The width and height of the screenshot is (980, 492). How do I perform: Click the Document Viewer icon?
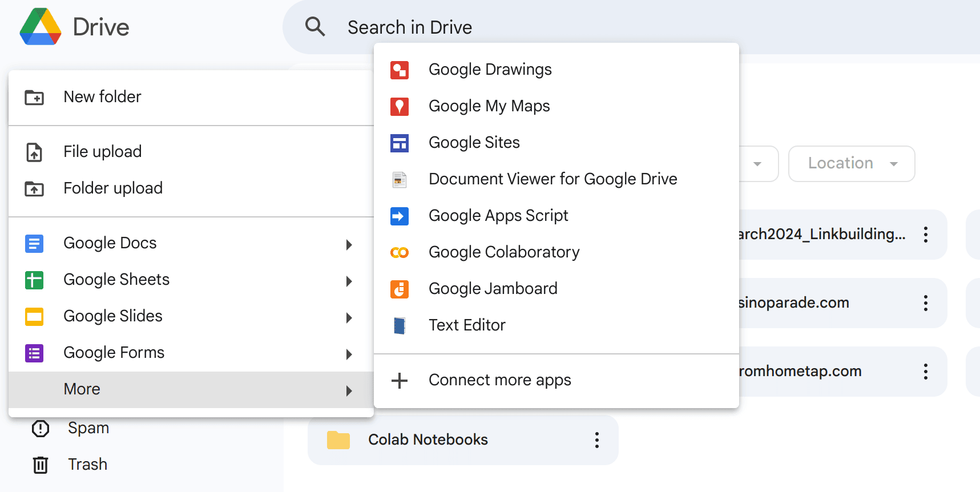[x=400, y=180]
